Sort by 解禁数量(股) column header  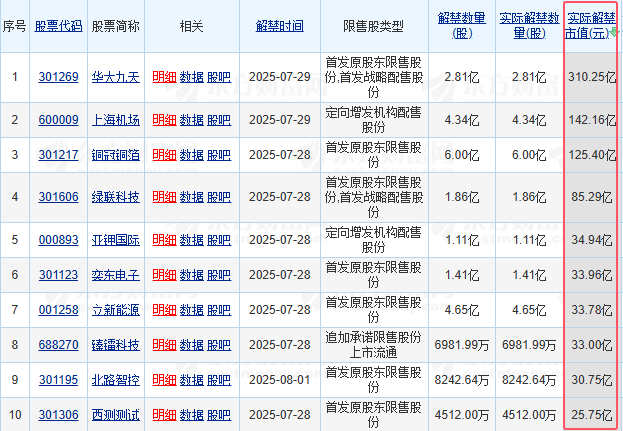coord(462,25)
